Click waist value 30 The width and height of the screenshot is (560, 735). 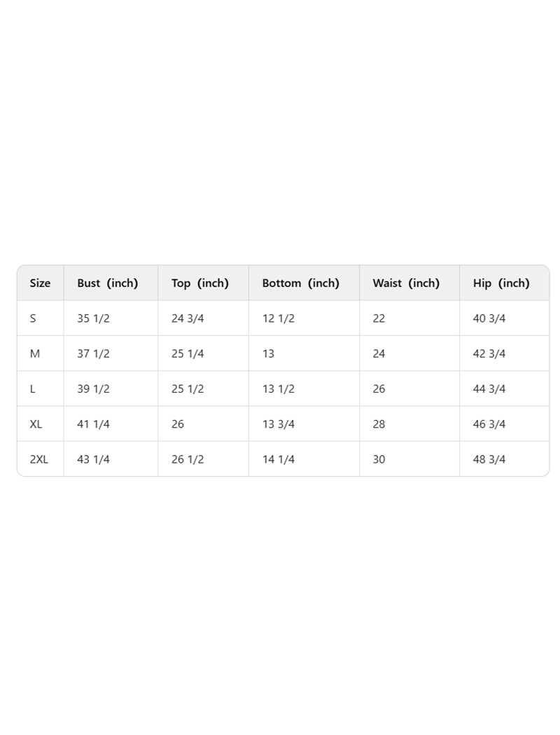point(379,459)
